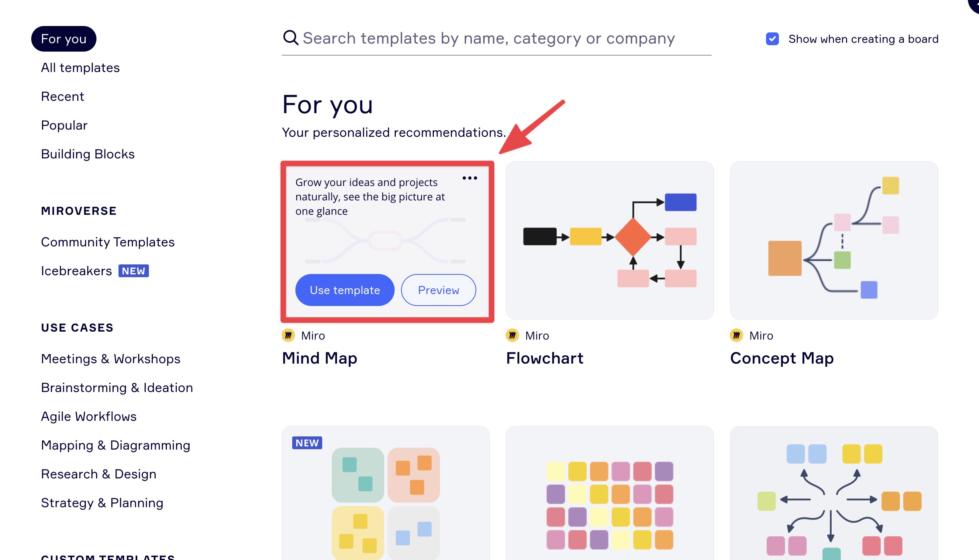Select the Concept Map template thumbnail
This screenshot has height=560, width=979.
click(834, 240)
